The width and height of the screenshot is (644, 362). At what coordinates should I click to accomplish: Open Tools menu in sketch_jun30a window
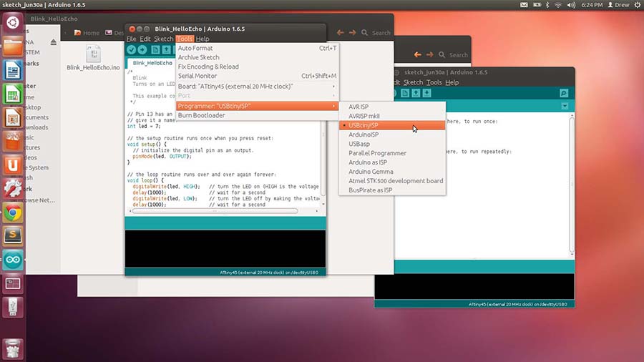coord(434,82)
